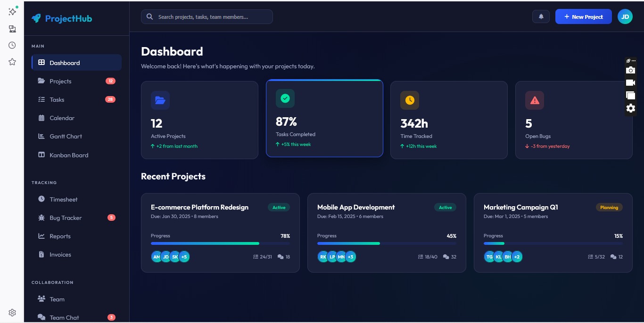
Task: Click the New Project button
Action: pos(583,16)
